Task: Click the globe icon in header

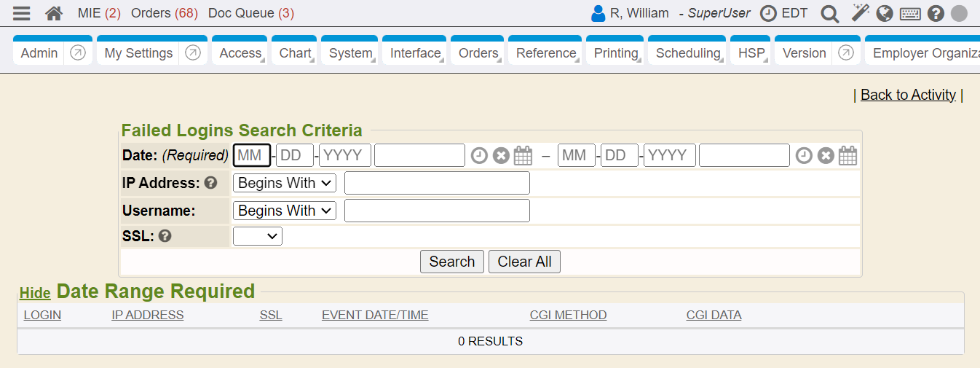Action: coord(885,13)
